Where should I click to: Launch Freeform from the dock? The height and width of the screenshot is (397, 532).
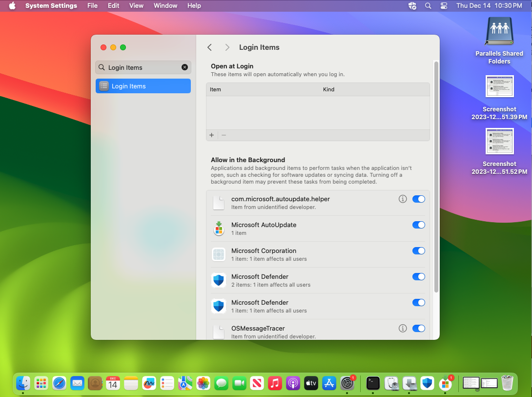(149, 383)
